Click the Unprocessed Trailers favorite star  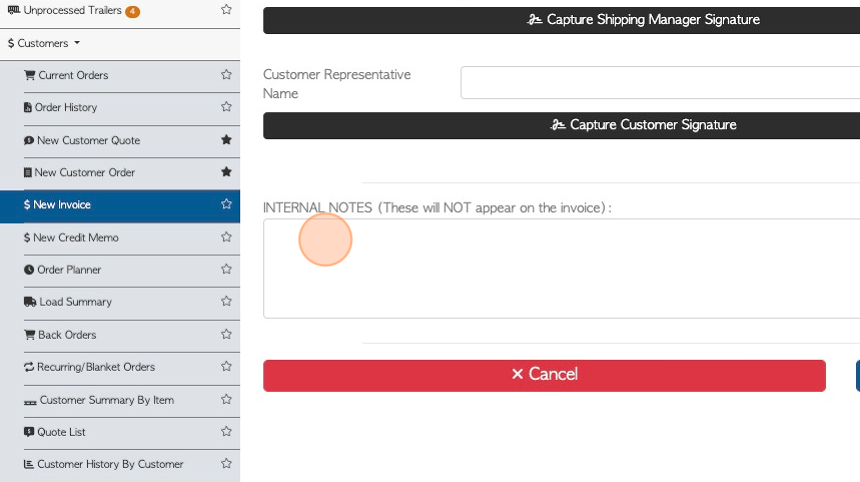coord(226,9)
